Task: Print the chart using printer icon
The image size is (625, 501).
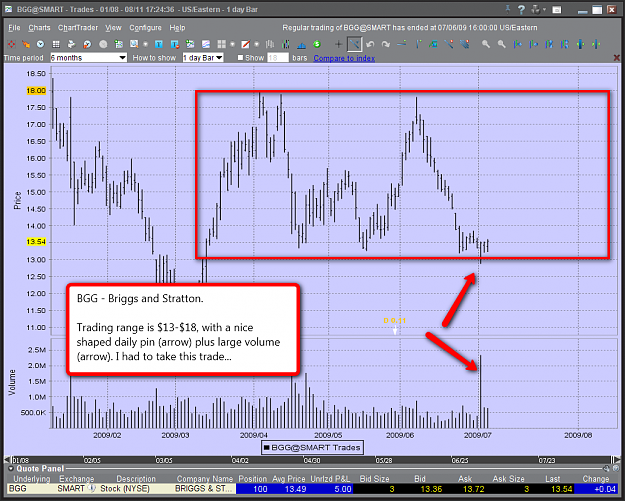Action: pos(71,44)
